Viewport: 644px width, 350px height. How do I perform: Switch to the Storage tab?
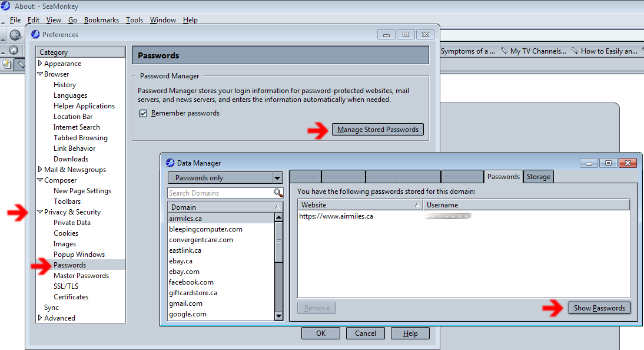[539, 176]
